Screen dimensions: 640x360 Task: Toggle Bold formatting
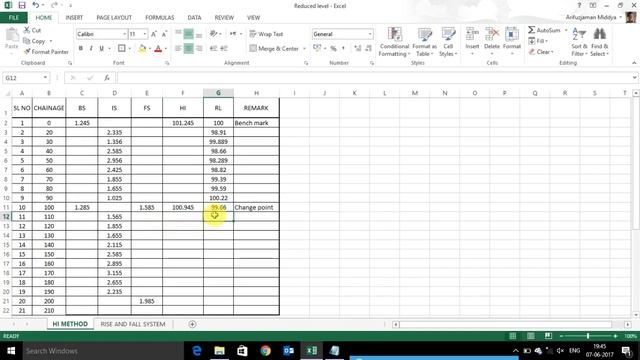[x=81, y=49]
